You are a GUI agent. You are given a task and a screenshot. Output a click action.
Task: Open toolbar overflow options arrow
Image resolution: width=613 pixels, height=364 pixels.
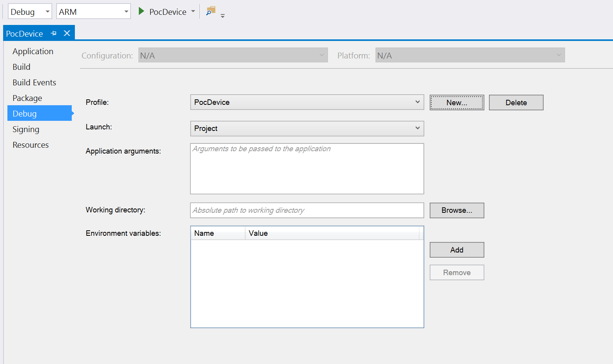tap(223, 16)
